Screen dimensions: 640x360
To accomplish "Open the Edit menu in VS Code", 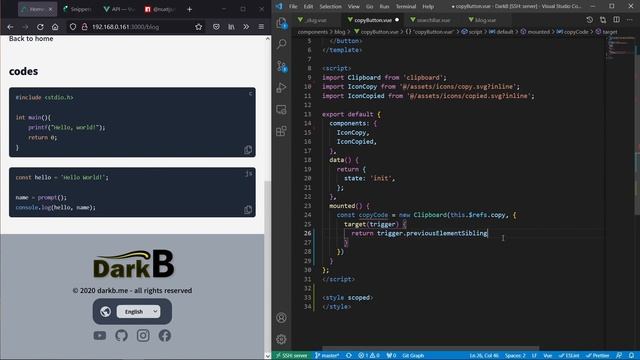I will (x=308, y=7).
